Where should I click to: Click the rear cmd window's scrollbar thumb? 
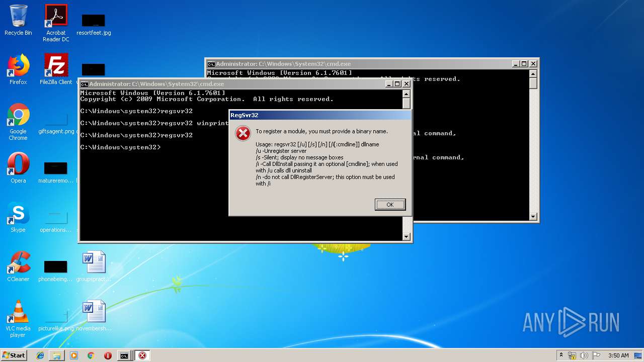click(x=533, y=84)
